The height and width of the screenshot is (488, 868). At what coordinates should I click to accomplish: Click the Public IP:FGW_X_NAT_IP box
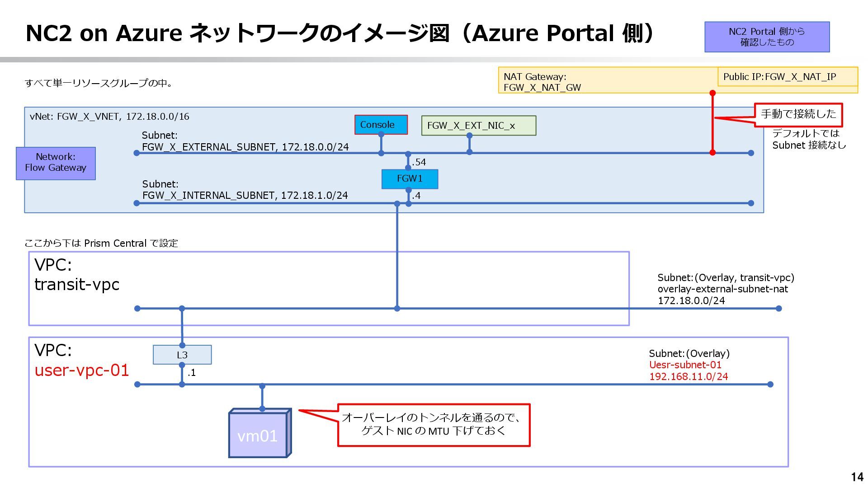788,76
